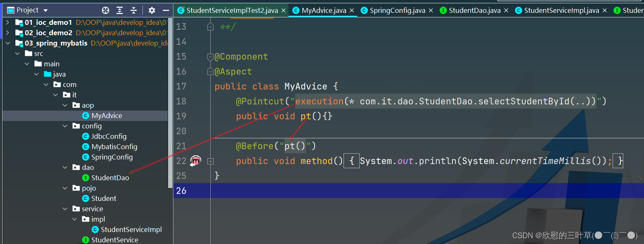Image resolution: width=644 pixels, height=244 pixels.
Task: Expand the 01_ioc_demo1 module
Action: coord(7,22)
